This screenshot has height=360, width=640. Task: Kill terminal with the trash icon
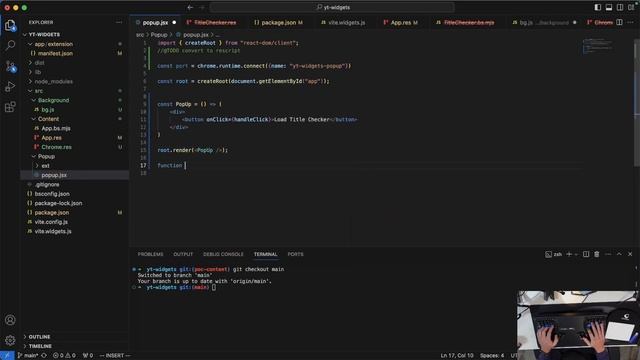[x=597, y=254]
